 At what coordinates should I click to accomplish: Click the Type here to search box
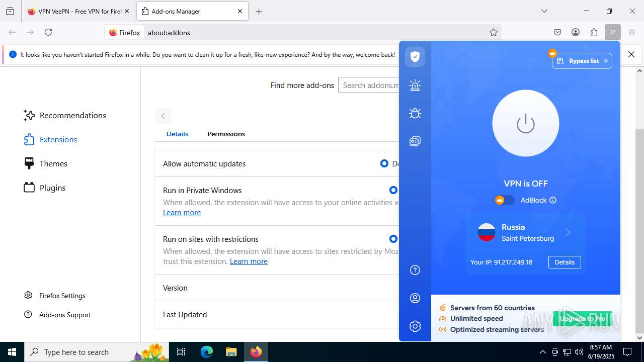coord(96,352)
